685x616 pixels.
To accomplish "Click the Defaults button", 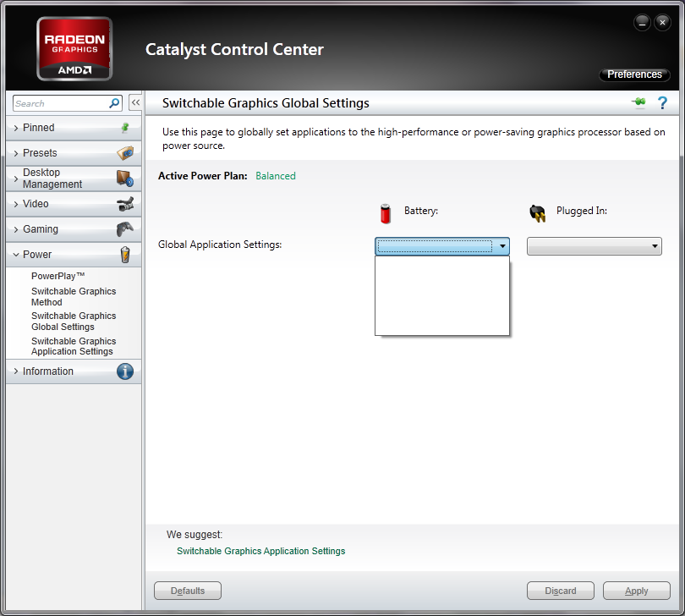I will click(x=188, y=591).
